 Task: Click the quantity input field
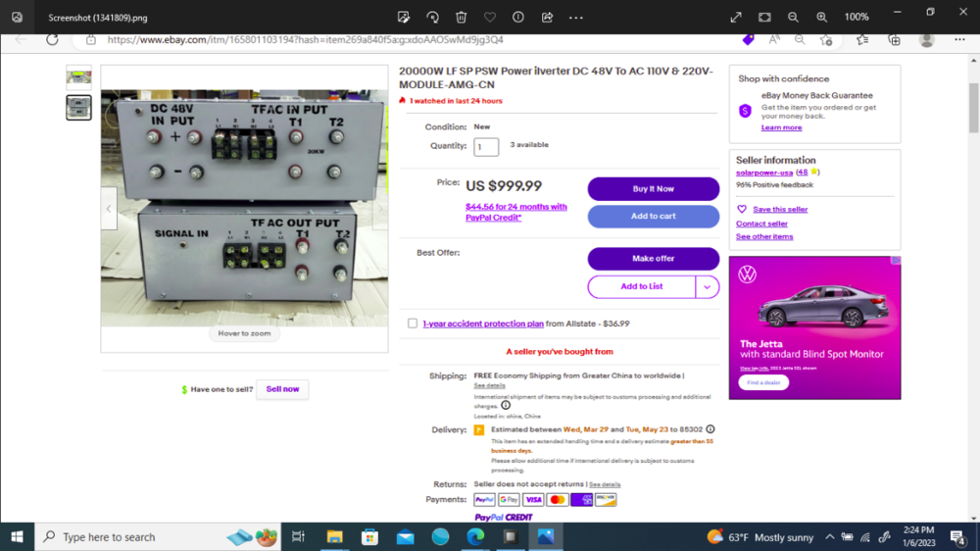pos(486,147)
